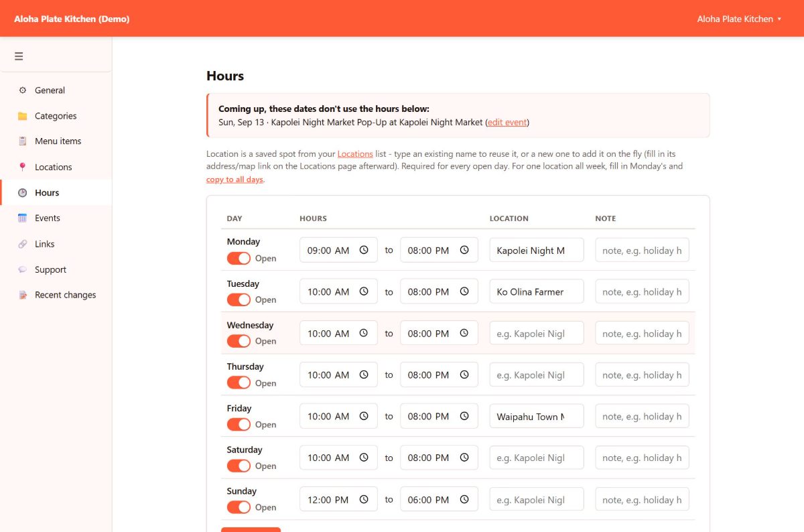Toggle Wednesday Open switch off
Screen dimensions: 804x532
pos(239,341)
